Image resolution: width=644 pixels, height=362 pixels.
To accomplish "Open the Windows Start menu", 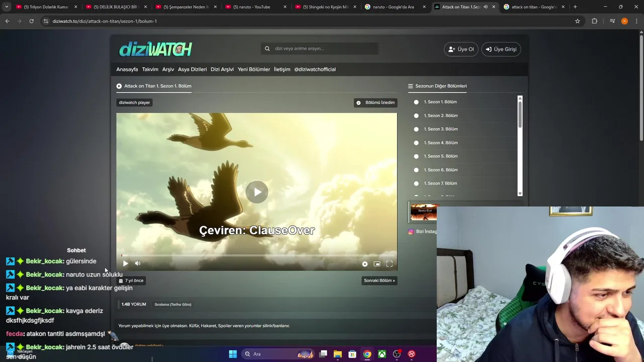I will pyautogui.click(x=233, y=354).
